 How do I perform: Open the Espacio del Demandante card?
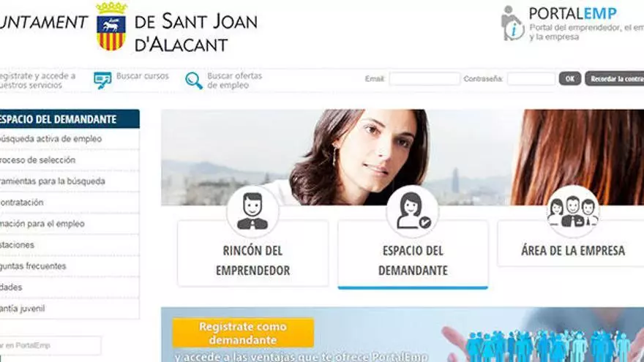(x=413, y=254)
